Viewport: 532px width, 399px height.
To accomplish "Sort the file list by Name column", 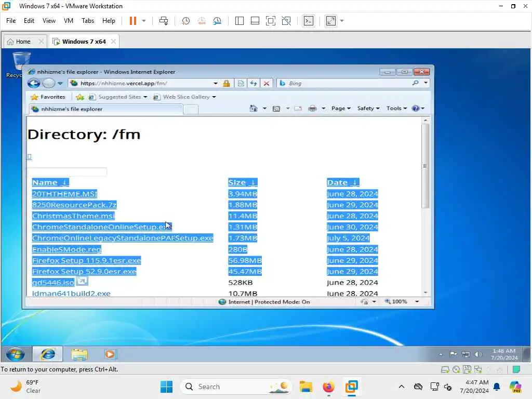I will point(50,182).
